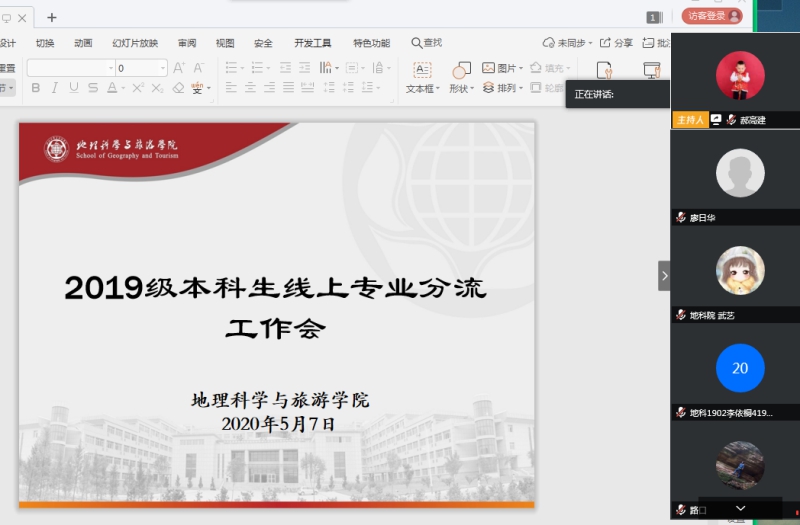
Task: Click the increase font size icon
Action: click(179, 68)
